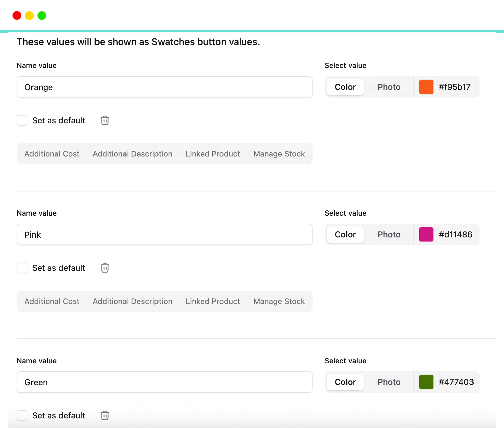Image resolution: width=504 pixels, height=428 pixels.
Task: Check Set as default for Green
Action: tap(22, 415)
